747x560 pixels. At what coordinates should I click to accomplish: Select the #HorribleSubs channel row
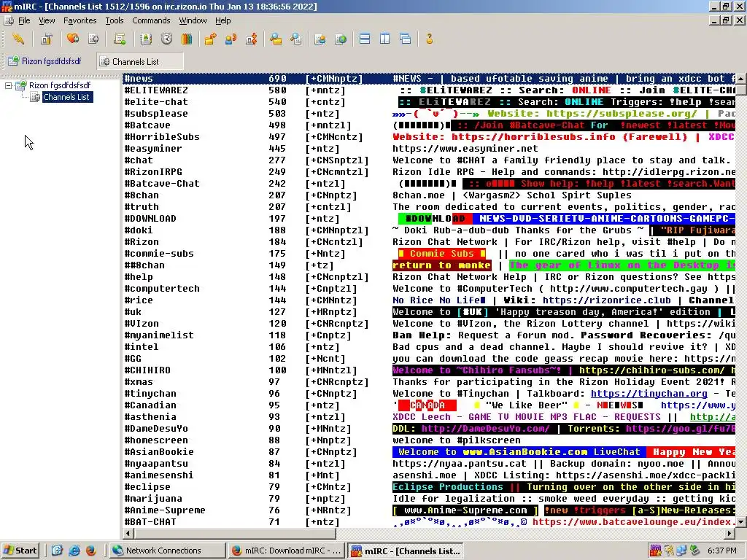click(x=429, y=136)
